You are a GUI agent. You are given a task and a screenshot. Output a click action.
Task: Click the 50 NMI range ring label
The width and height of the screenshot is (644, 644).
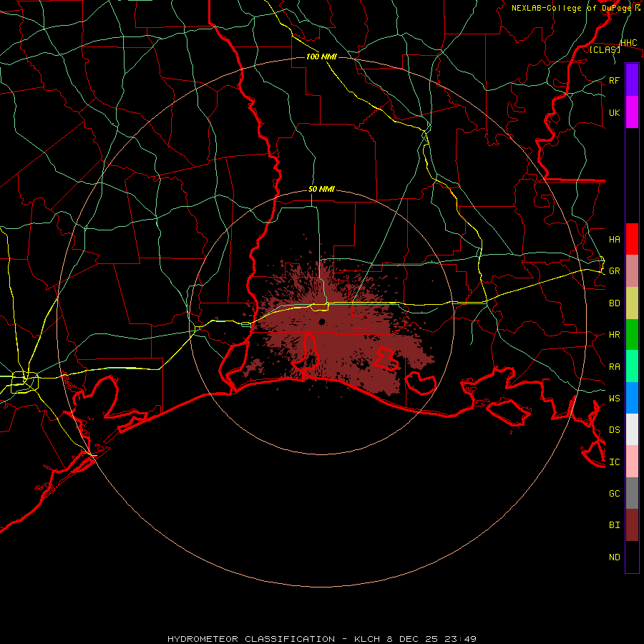pos(321,189)
